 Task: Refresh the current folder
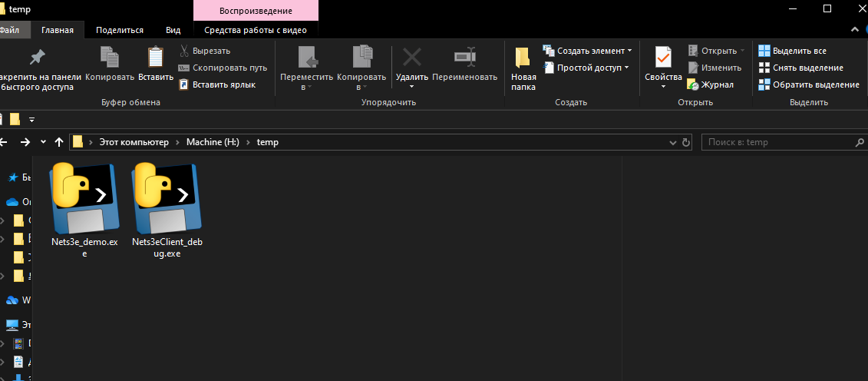[686, 142]
